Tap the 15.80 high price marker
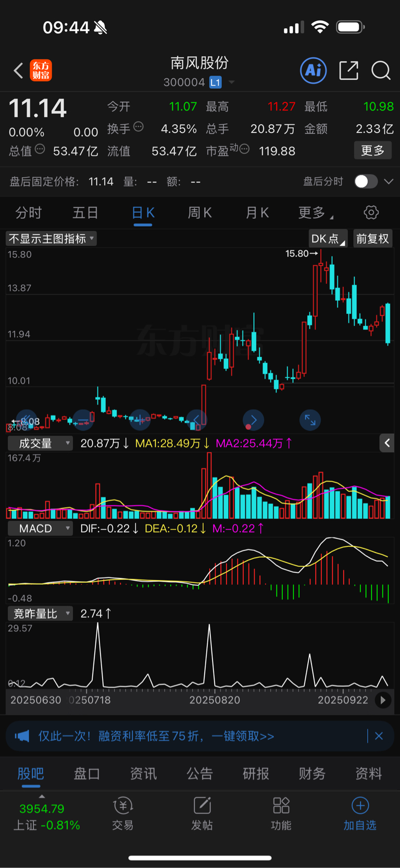The height and width of the screenshot is (868, 400). [301, 254]
